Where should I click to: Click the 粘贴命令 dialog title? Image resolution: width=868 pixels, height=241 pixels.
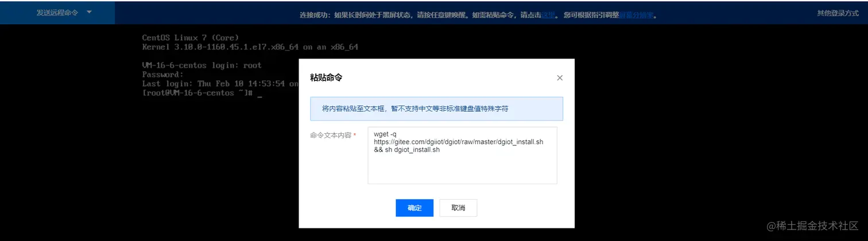click(x=327, y=77)
